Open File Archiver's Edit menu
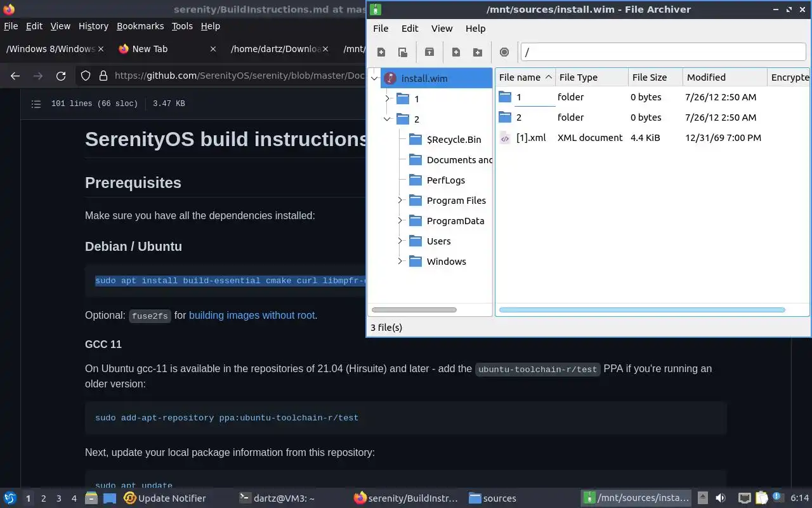The image size is (812, 508). coord(410,29)
